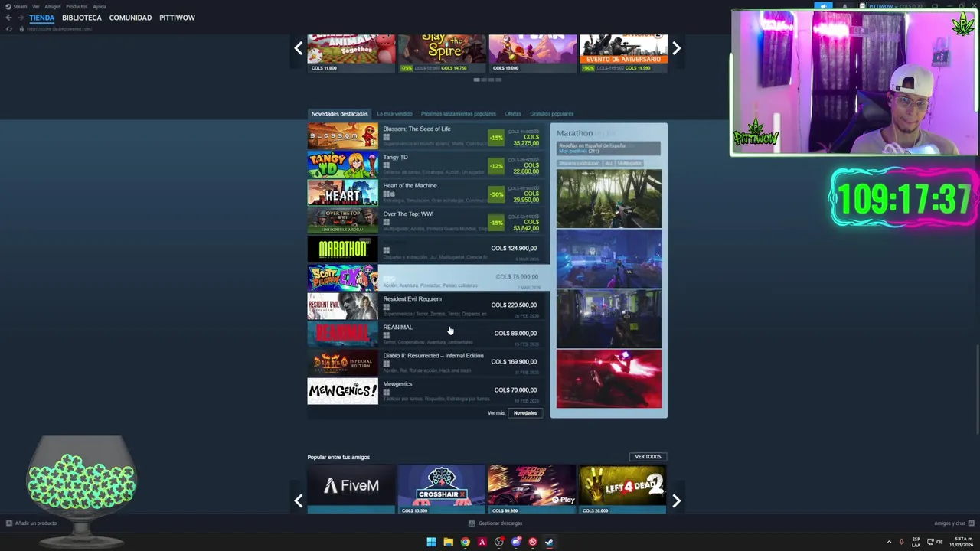Open Amigos y chat panel
The height and width of the screenshot is (551, 980).
(x=949, y=523)
